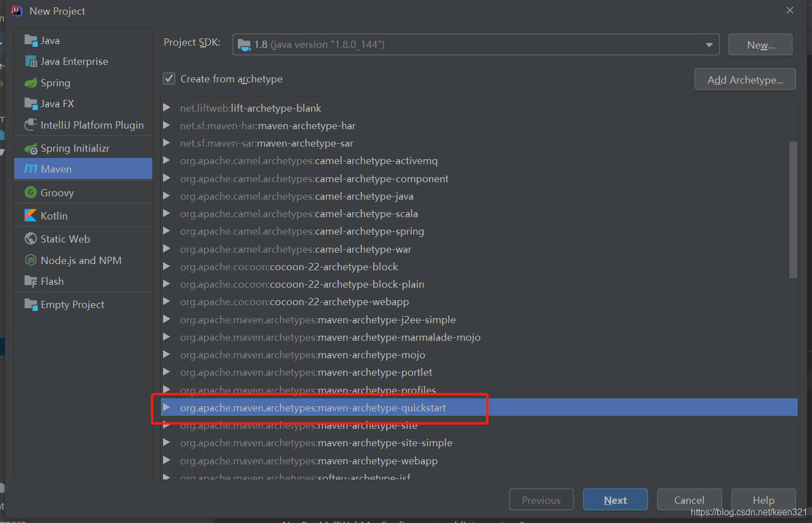The width and height of the screenshot is (812, 523).
Task: Choose the Java FX category label
Action: (57, 104)
